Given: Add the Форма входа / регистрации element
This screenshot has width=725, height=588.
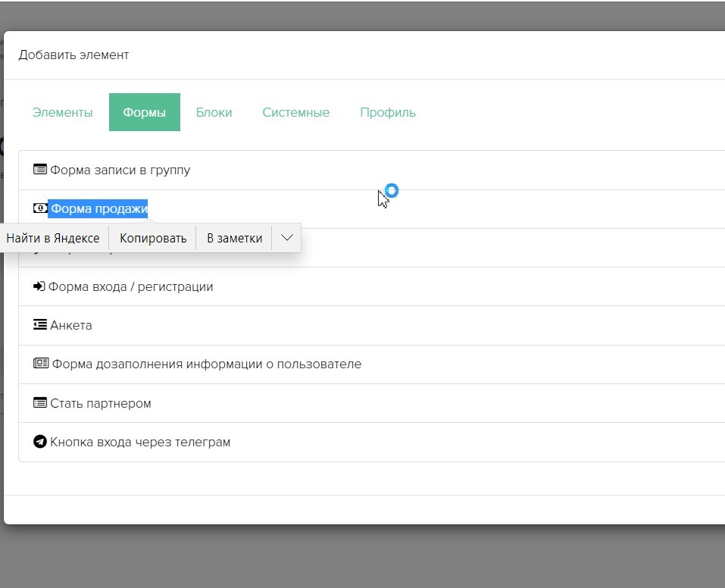Looking at the screenshot, I should click(x=130, y=286).
